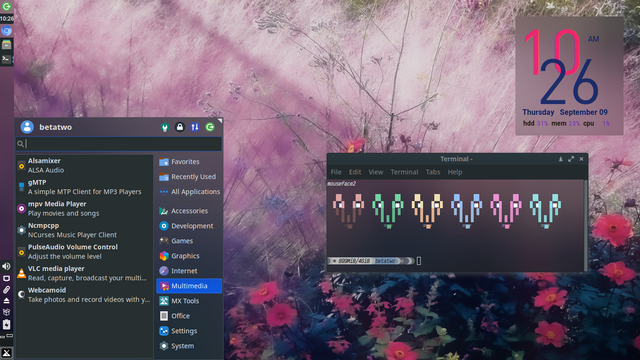Screen dimensions: 640x360
Task: Select the terminal launcher in the side panel
Action: (x=6, y=59)
